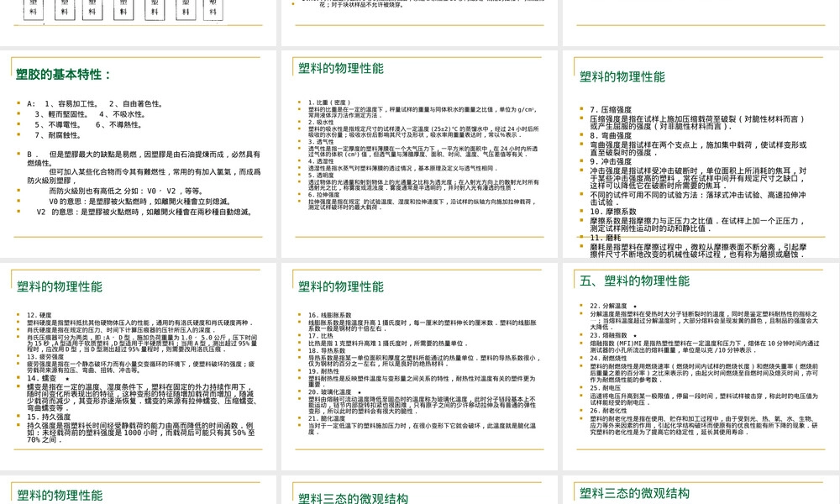This screenshot has height=504, width=840.
Task: Click the heading 12. 硬度
Action: 39,316
